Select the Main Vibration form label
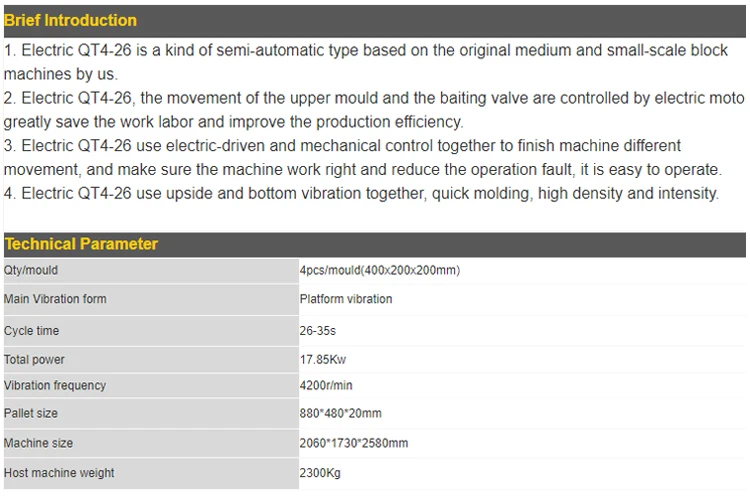Viewport: 750px width, 496px height. pos(55,299)
